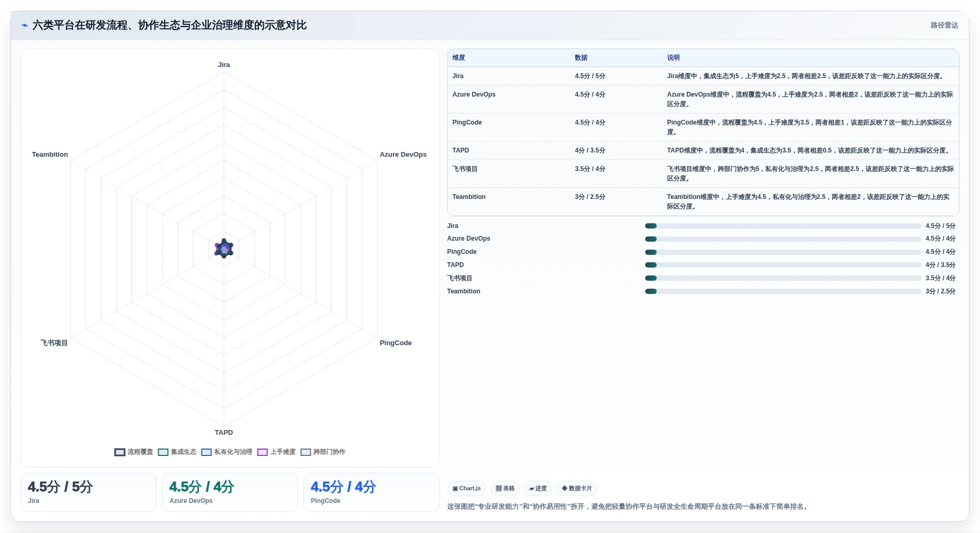Click the PingCode 4.5分 / 4分 card

coord(371,492)
